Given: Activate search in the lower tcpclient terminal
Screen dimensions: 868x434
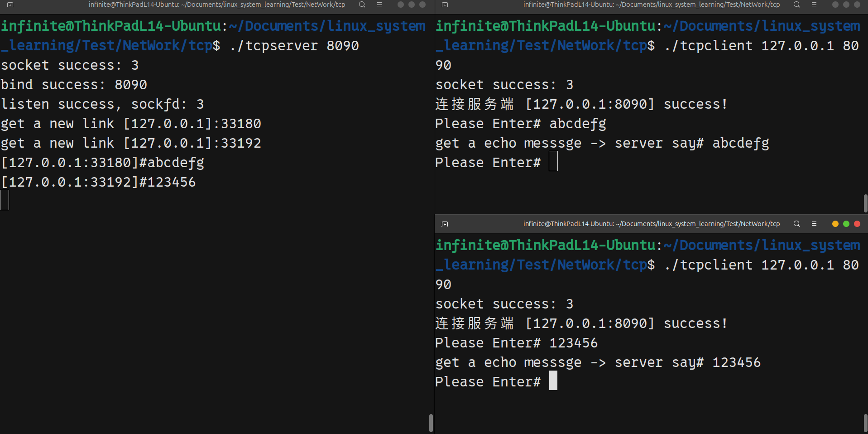Looking at the screenshot, I should [796, 223].
